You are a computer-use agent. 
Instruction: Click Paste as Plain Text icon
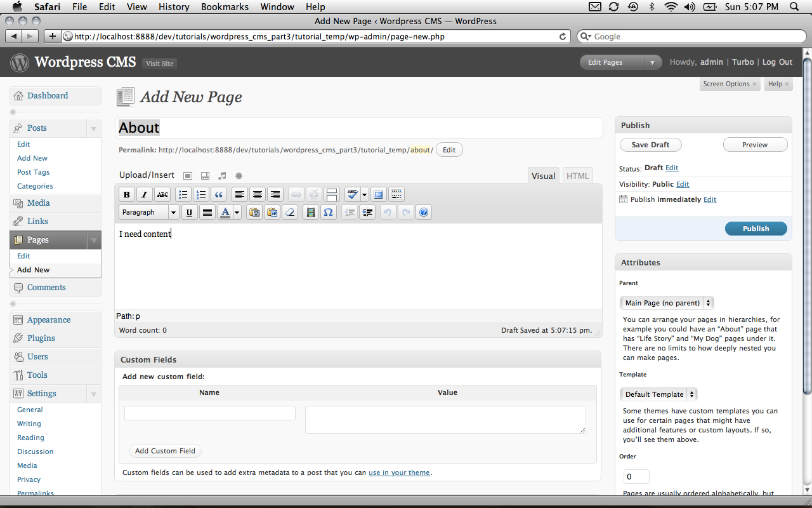[254, 212]
